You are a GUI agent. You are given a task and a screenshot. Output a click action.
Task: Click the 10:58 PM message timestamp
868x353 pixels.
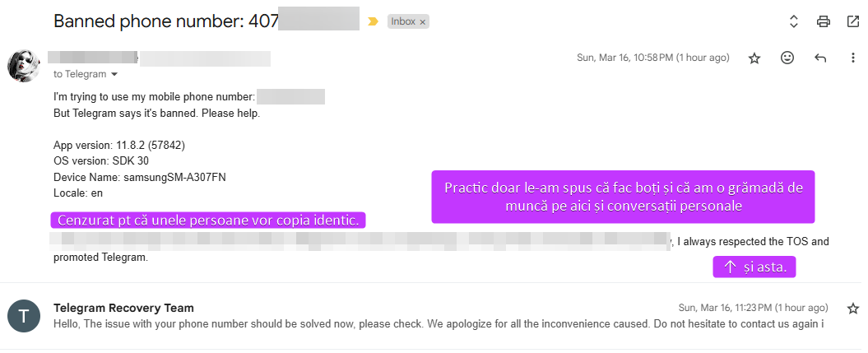[x=653, y=58]
